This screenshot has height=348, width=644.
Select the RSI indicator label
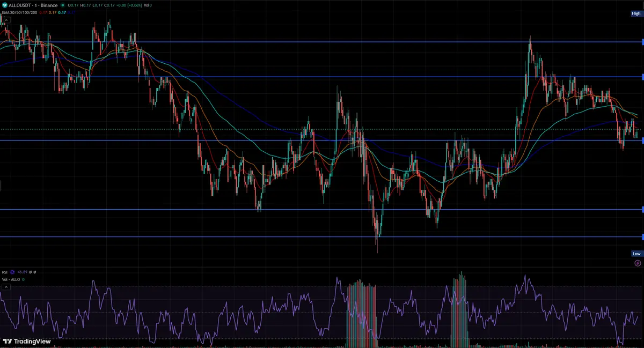click(x=5, y=272)
